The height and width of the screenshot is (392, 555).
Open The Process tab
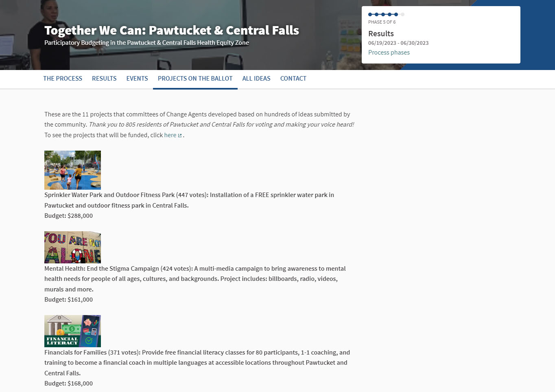click(63, 79)
